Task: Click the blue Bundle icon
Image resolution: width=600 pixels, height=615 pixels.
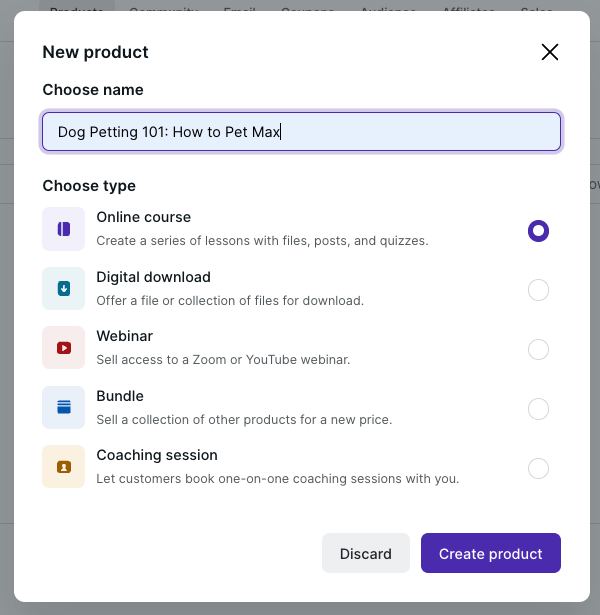Action: [x=64, y=407]
